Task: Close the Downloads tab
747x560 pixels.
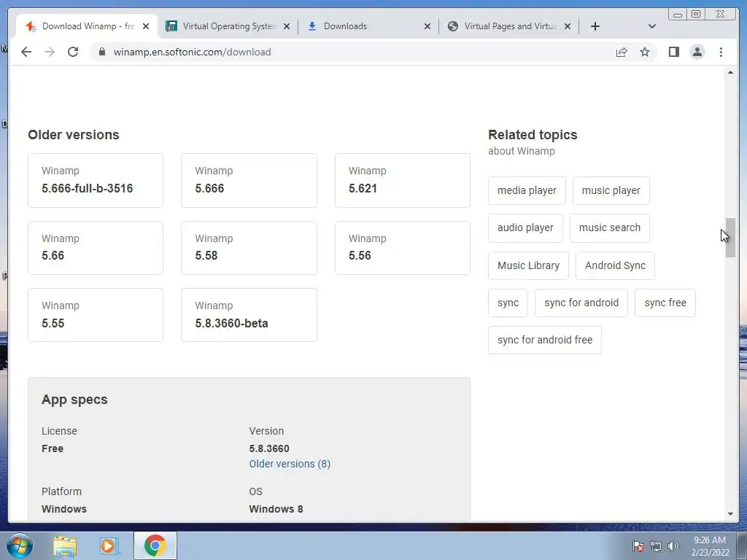Action: pyautogui.click(x=427, y=26)
